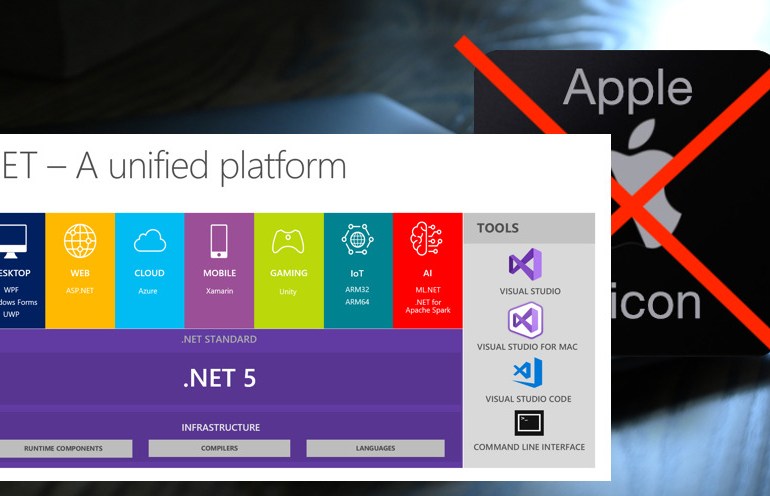This screenshot has width=770, height=496.
Task: Select the cloud icon in the CLOUD tile
Action: (x=150, y=241)
